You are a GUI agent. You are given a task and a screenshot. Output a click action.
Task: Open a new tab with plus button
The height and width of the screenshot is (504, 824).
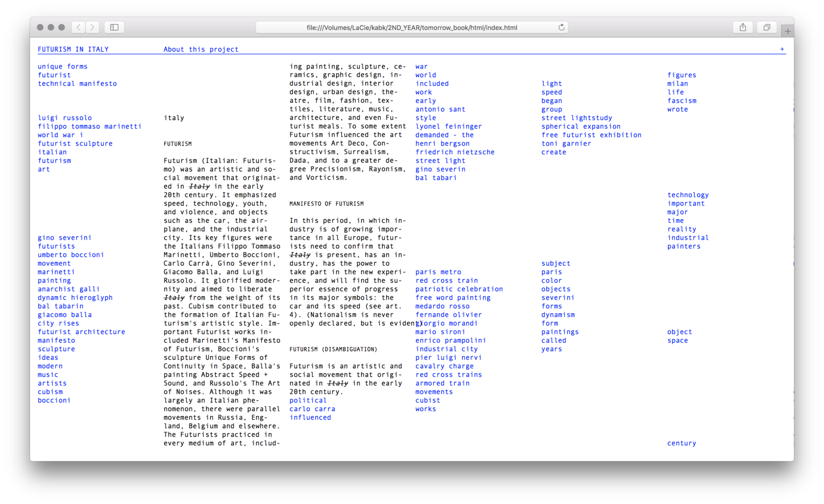(787, 31)
